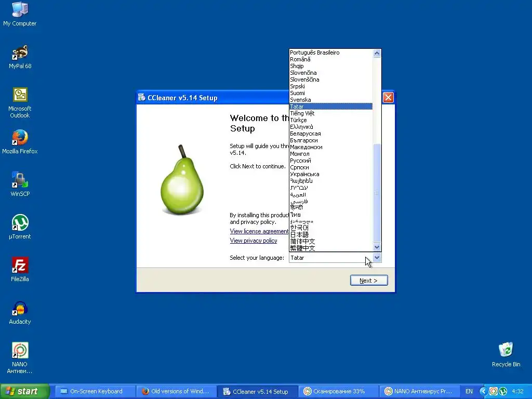Choose Armenian Հայերեն from language list

(331, 181)
